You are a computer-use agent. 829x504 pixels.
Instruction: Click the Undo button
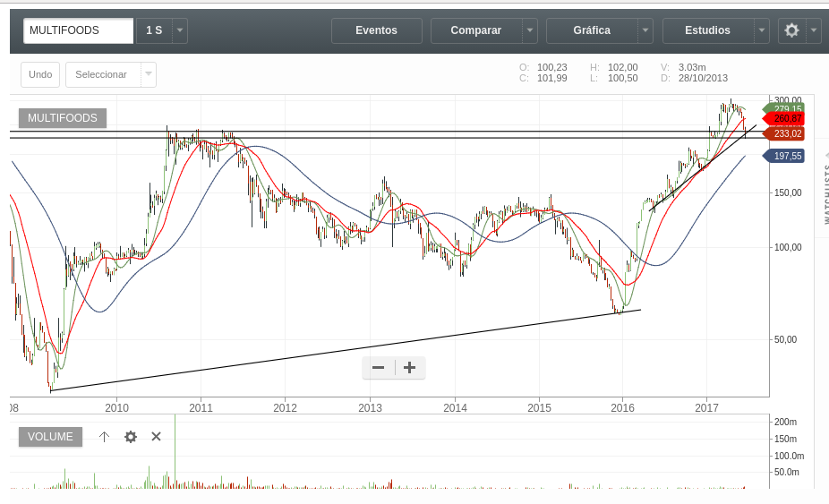coord(40,74)
